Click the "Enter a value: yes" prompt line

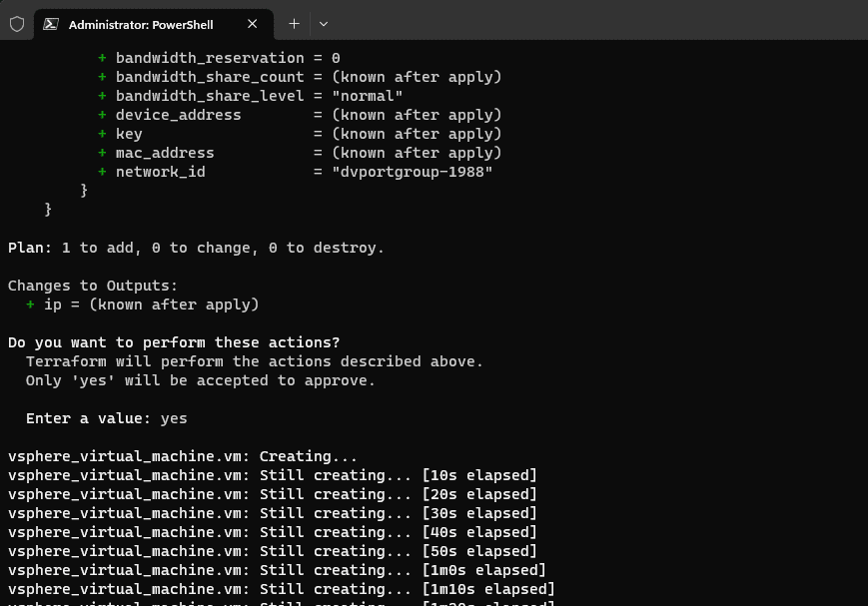click(x=106, y=418)
